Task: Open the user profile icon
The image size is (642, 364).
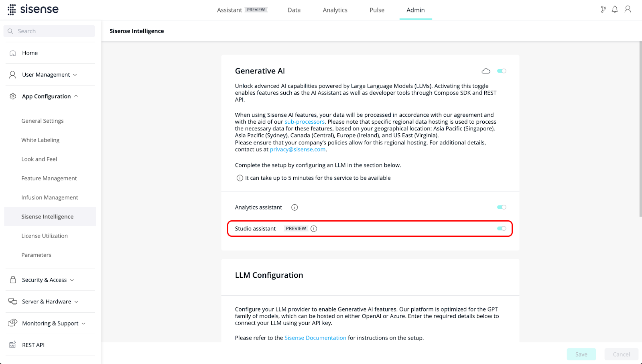Action: point(628,9)
